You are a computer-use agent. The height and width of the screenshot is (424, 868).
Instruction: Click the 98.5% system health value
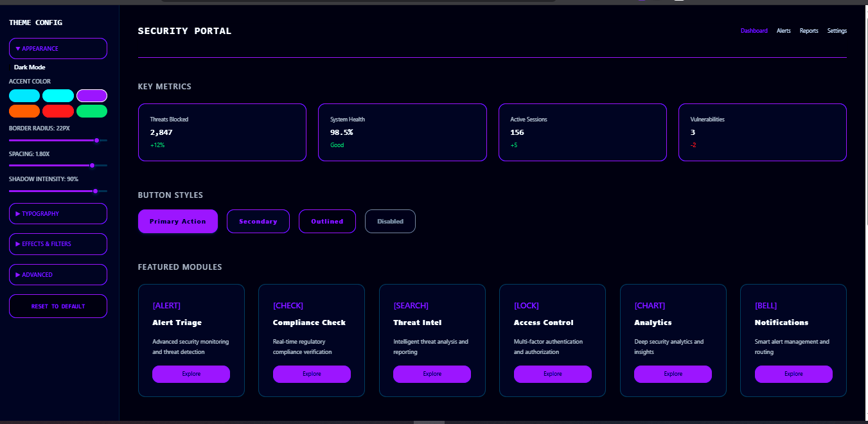pyautogui.click(x=341, y=132)
